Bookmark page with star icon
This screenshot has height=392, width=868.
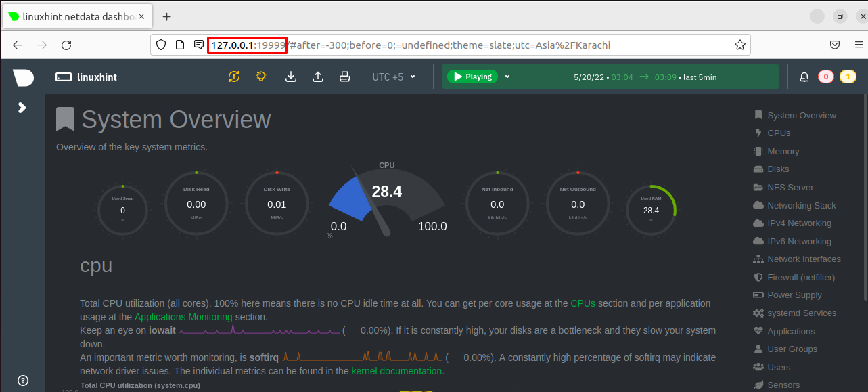(739, 45)
